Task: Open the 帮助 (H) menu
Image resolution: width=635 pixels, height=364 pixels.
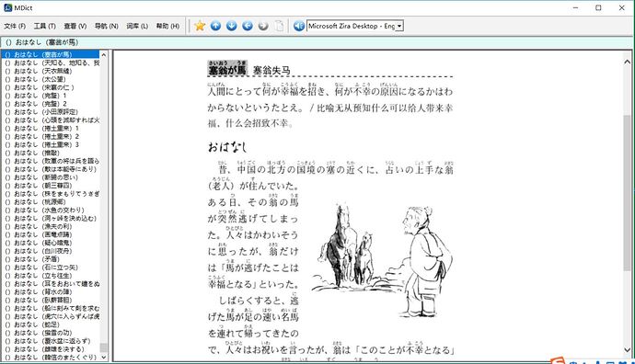Action: (167, 26)
